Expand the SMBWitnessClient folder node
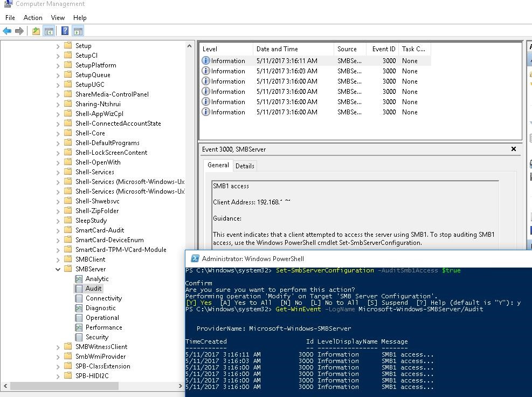The image size is (532, 397). tap(58, 347)
